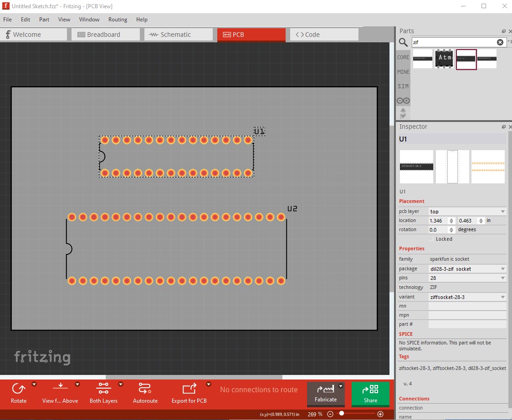Step the location X value spinner
The height and width of the screenshot is (420, 512).
click(451, 221)
